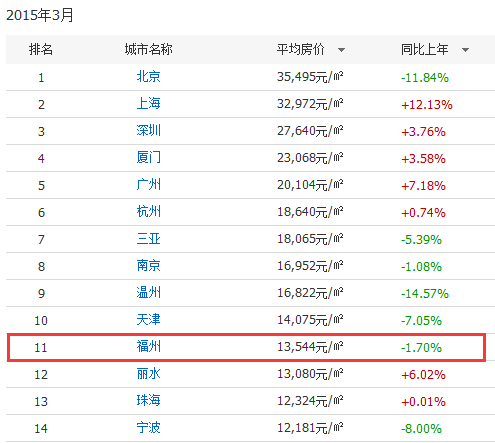Open the 三亚 city link
Viewport: 495px width, 443px height.
[149, 239]
